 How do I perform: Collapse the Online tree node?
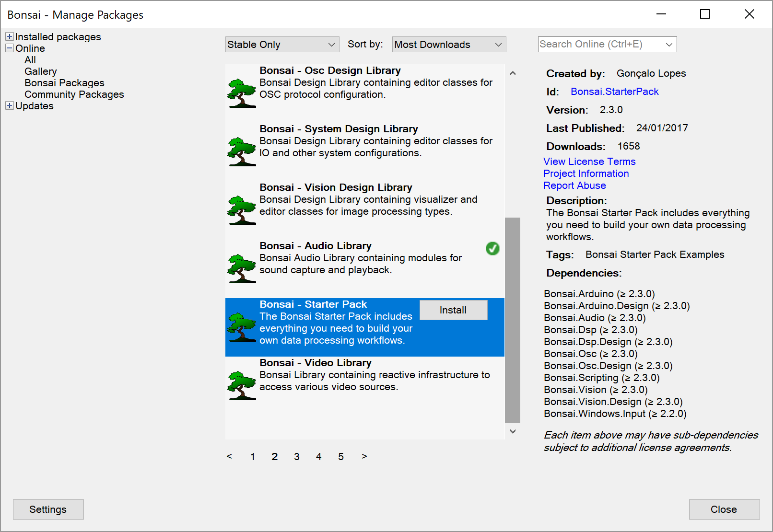point(9,48)
